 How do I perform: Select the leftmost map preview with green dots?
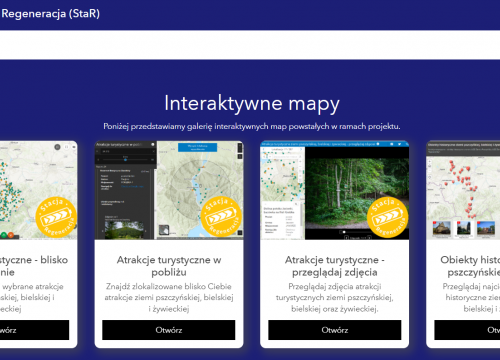[x=39, y=190]
